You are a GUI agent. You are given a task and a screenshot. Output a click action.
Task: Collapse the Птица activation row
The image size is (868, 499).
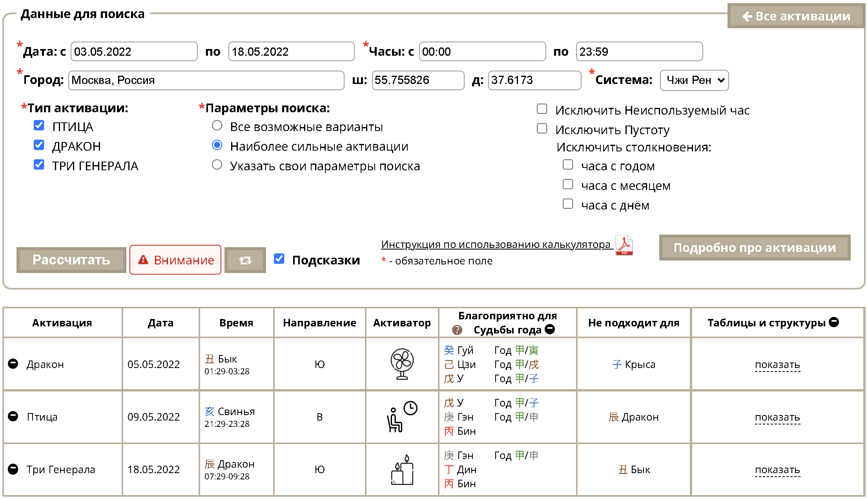pos(13,416)
